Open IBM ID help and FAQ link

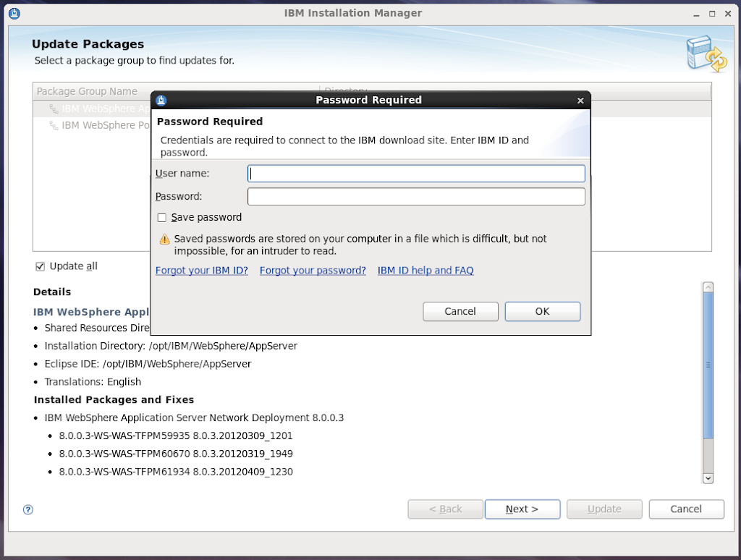425,271
